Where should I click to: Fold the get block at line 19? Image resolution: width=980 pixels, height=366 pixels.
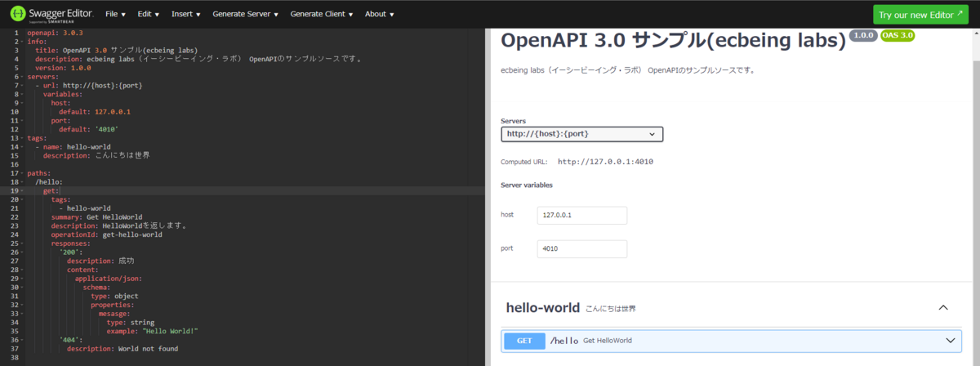click(x=22, y=190)
